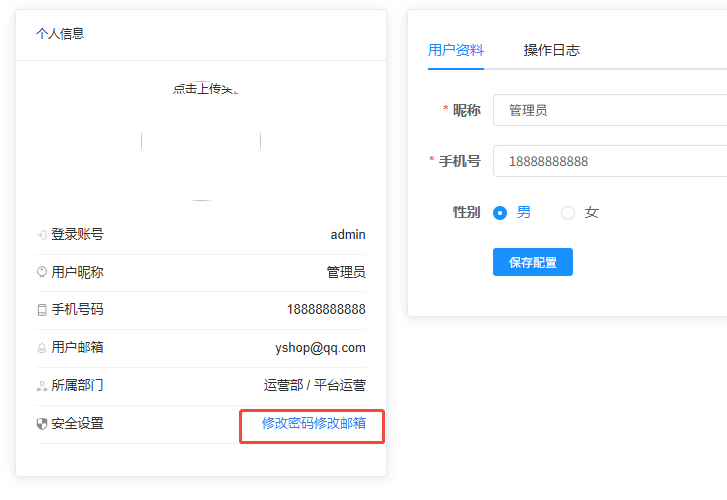The image size is (727, 500).
Task: Click the department tree icon beside 所属部门
Action: click(x=42, y=386)
